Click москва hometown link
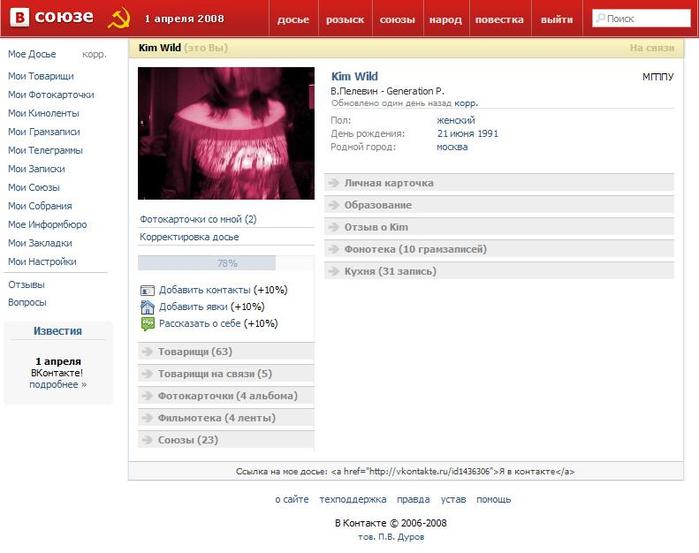The image size is (699, 553). point(452,147)
